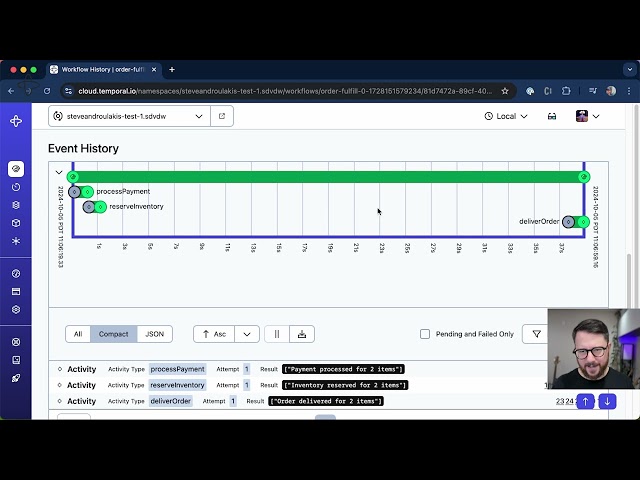The width and height of the screenshot is (640, 480).
Task: Select the reserveInventory marker on the timeline
Action: pos(95,207)
